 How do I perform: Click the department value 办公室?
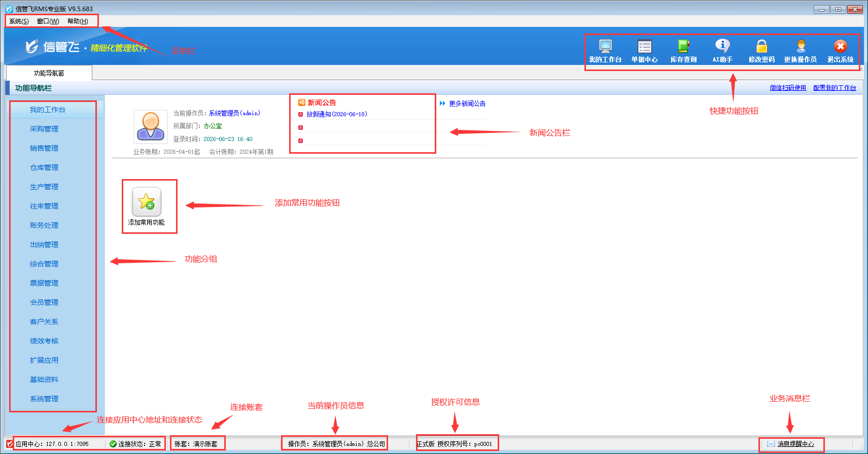(213, 126)
